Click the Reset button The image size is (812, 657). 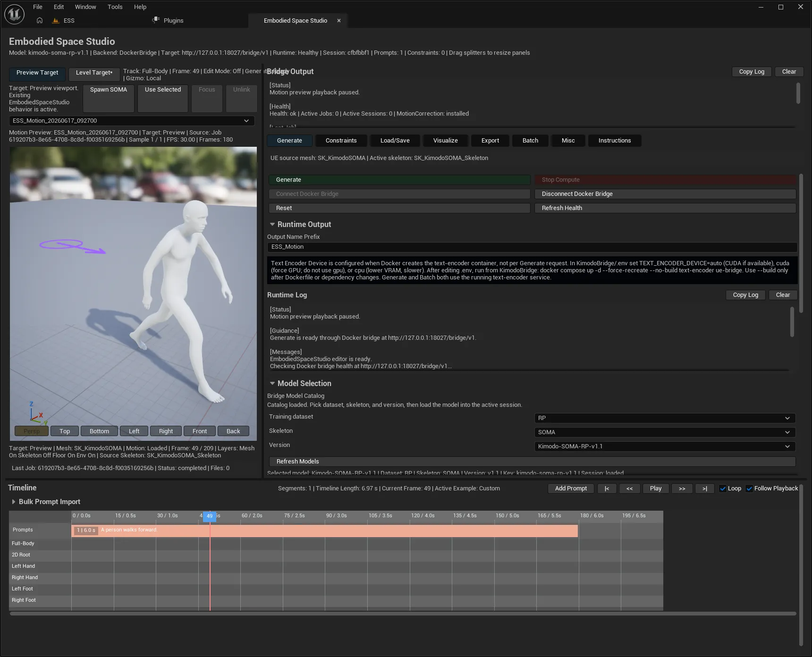399,208
